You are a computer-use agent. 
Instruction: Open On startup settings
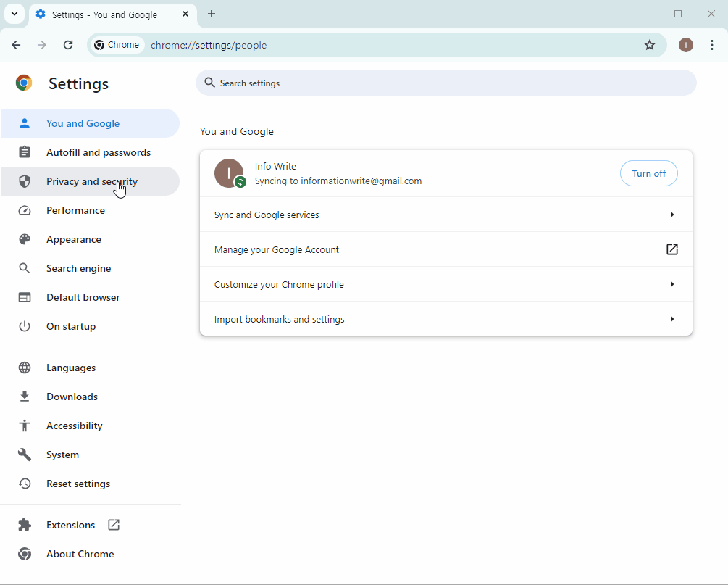click(90, 326)
